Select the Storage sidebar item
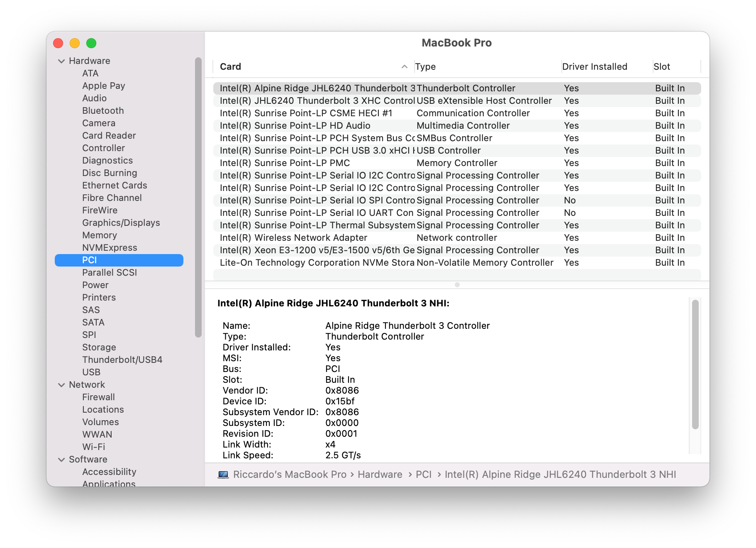The width and height of the screenshot is (756, 548). click(x=99, y=347)
